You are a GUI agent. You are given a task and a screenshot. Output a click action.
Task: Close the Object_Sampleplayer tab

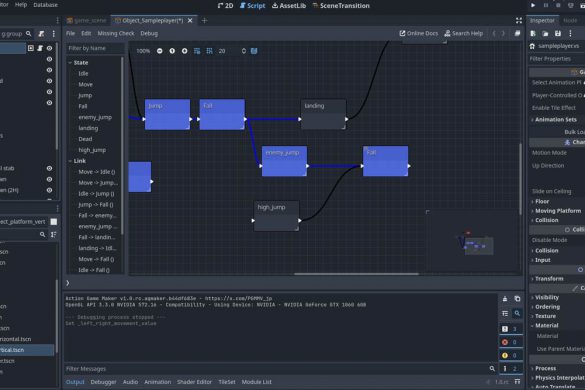pyautogui.click(x=190, y=21)
